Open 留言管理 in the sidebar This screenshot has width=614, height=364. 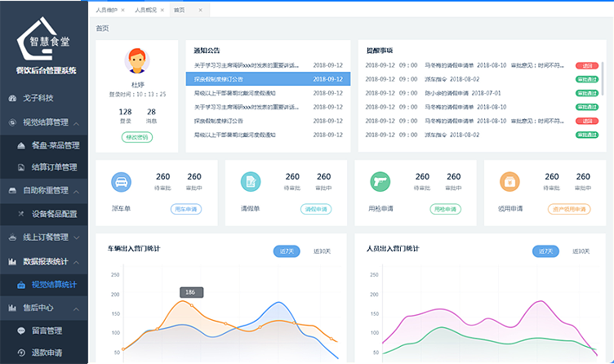tap(47, 331)
